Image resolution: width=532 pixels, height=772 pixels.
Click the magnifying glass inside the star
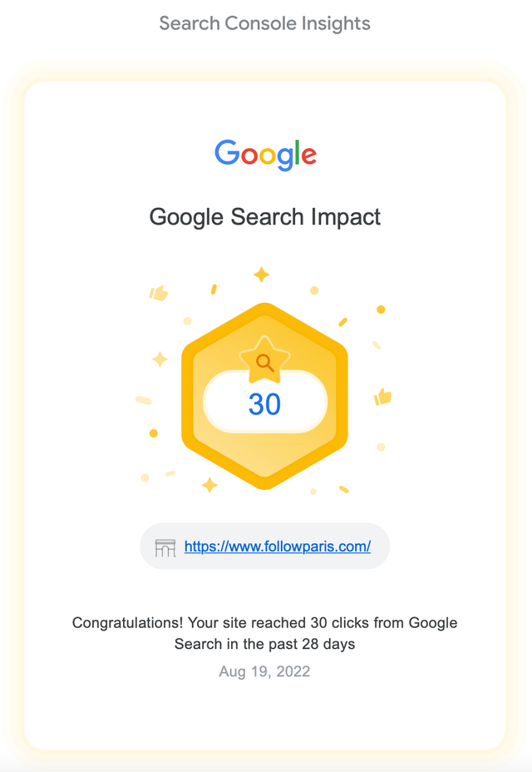(265, 363)
